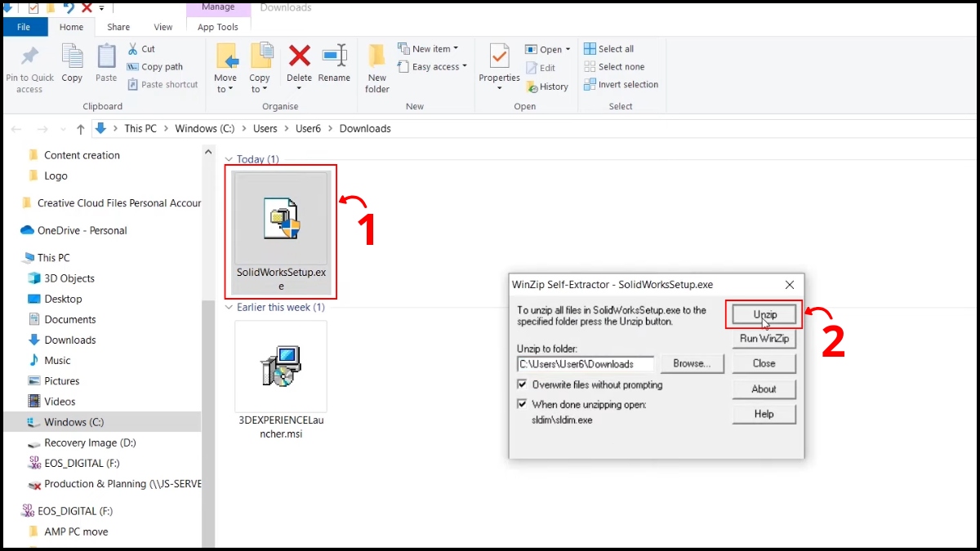Click the Run WinZip button
This screenshot has width=980, height=551.
click(764, 339)
